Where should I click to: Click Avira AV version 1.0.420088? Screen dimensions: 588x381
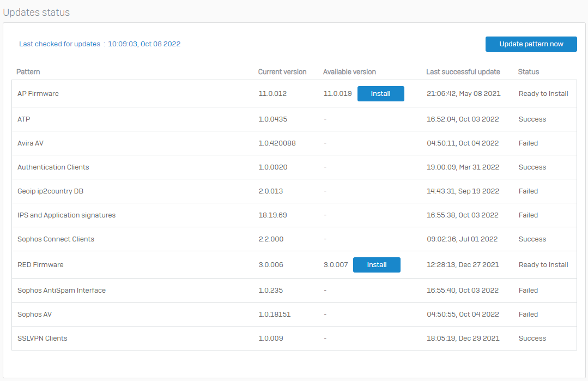[x=277, y=143]
